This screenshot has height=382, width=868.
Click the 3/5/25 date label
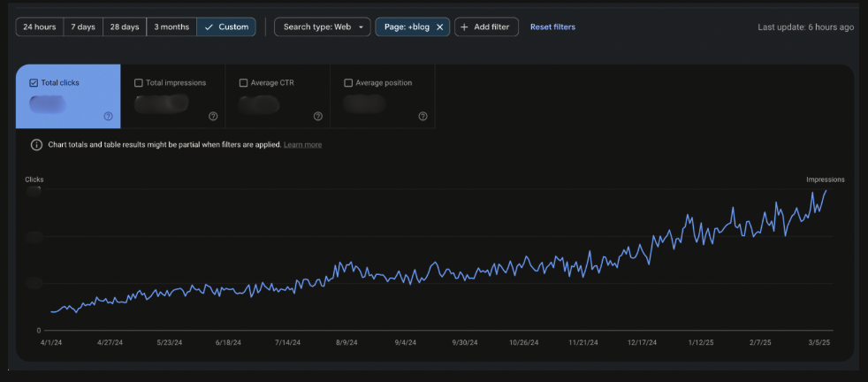(820, 343)
